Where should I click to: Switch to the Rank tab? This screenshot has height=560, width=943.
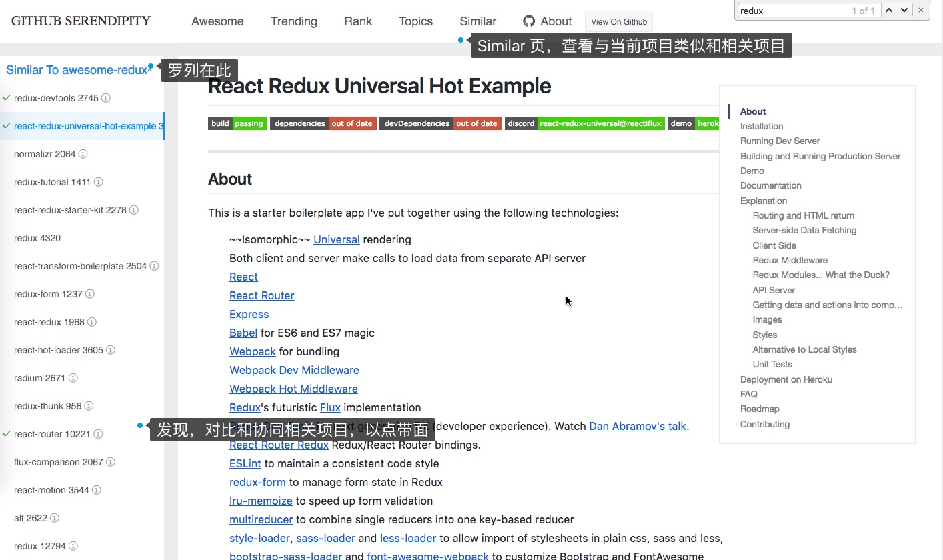[x=358, y=21]
